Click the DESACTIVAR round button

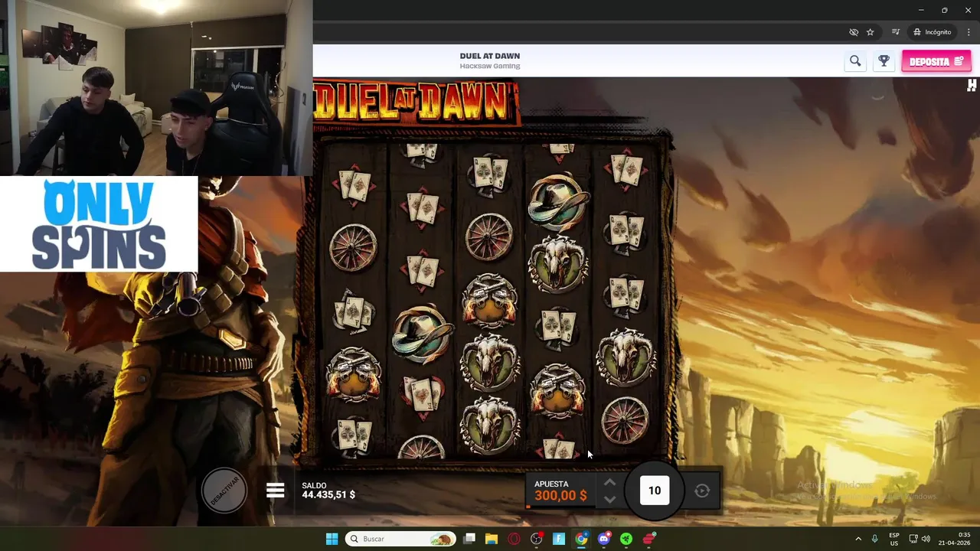click(x=224, y=491)
